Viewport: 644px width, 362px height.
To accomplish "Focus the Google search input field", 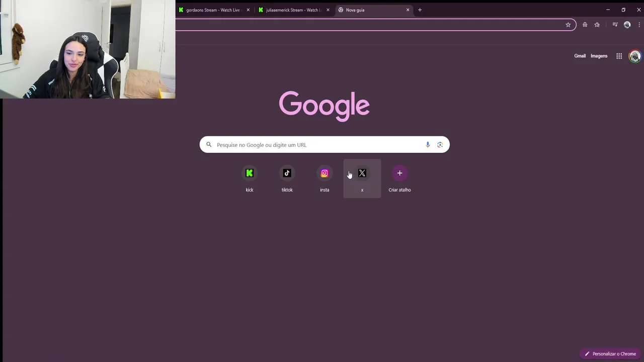I will tap(325, 145).
